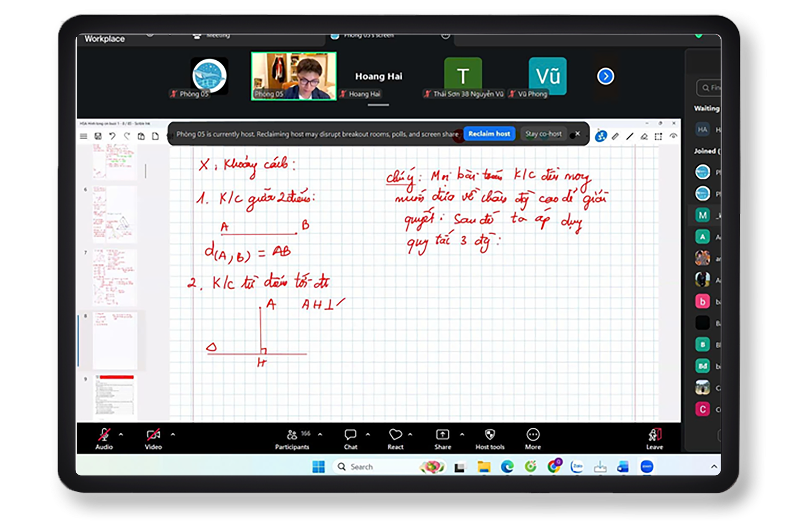Toggle the eye visibility icon in the whiteboard toolbar
This screenshot has height=532, width=799.
click(x=673, y=136)
